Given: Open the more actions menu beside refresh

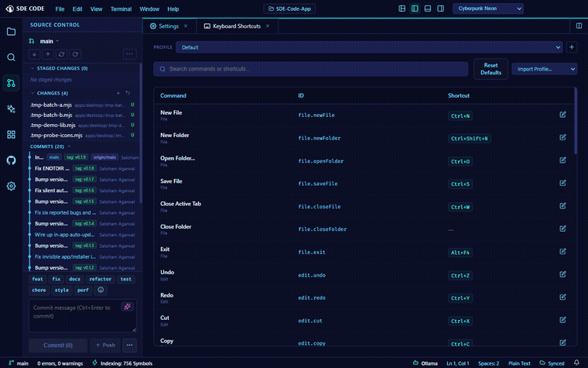Looking at the screenshot, I should pyautogui.click(x=129, y=54).
